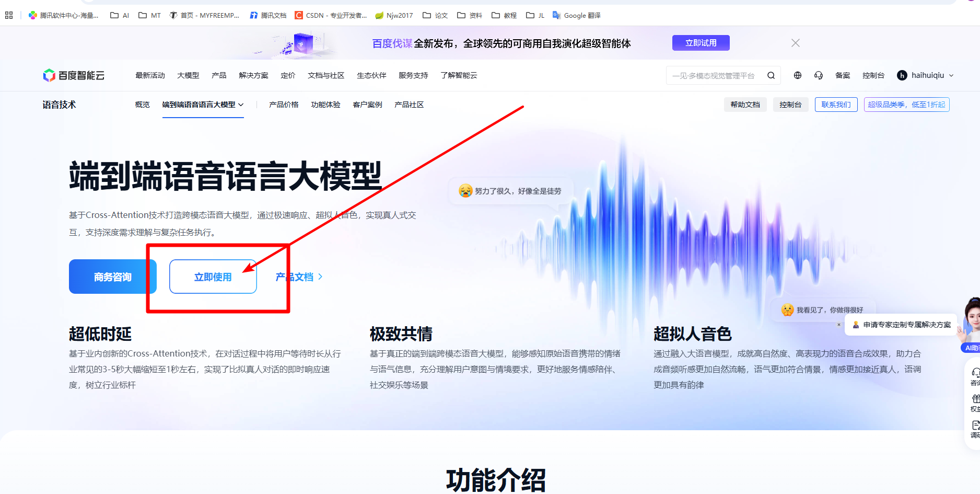Switch to the 功能体验 tab
This screenshot has width=980, height=494.
[325, 105]
